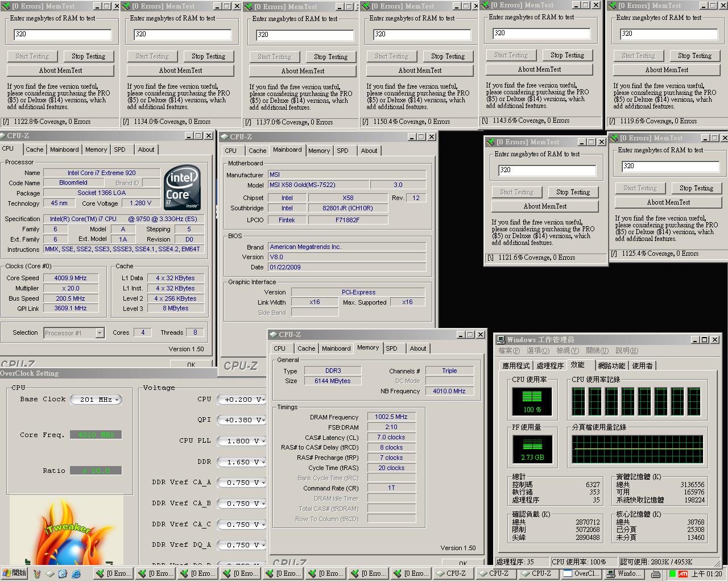Screen dimensions: 728x582
Task: Select the BIOS date 01/22/2009
Action: [347, 267]
